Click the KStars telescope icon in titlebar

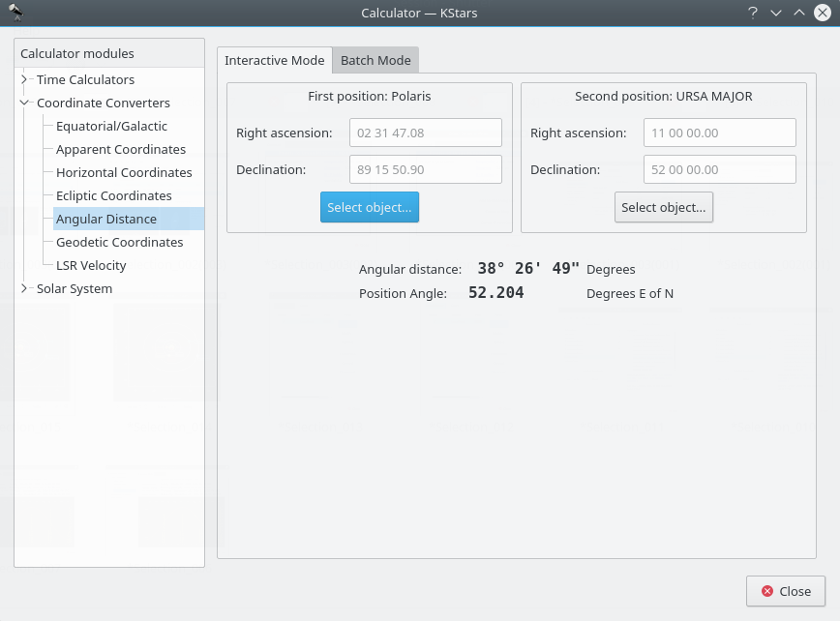(15, 13)
